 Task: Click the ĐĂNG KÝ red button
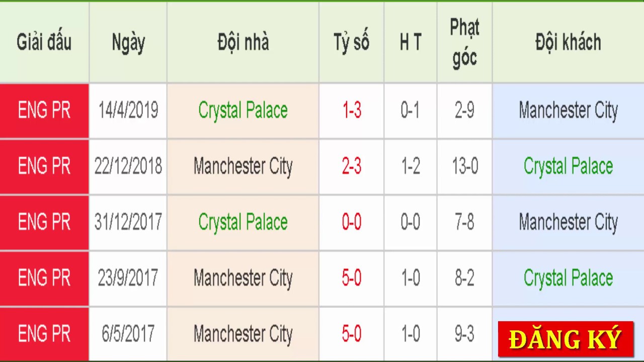[566, 339]
